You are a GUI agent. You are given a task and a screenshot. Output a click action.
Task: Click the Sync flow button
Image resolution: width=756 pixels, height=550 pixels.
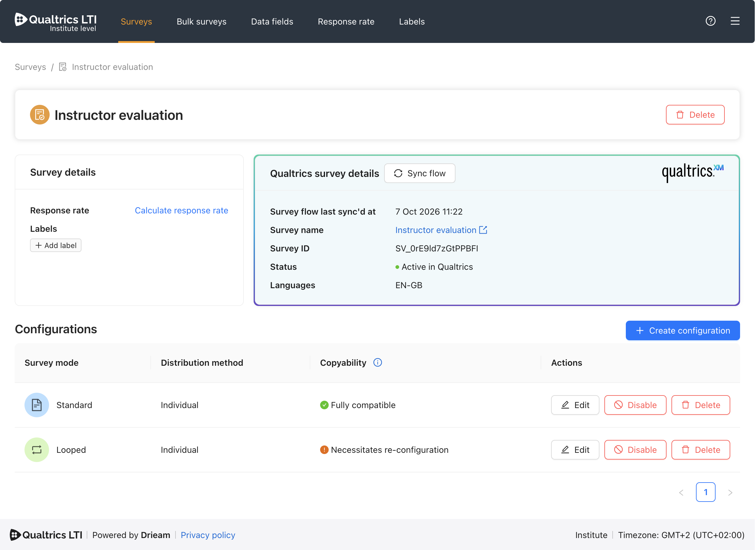pos(419,173)
